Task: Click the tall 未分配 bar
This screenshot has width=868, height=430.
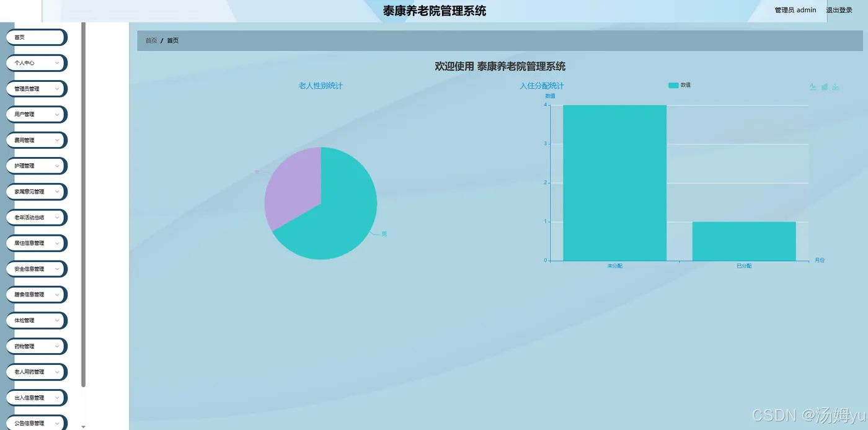Action: [x=614, y=182]
